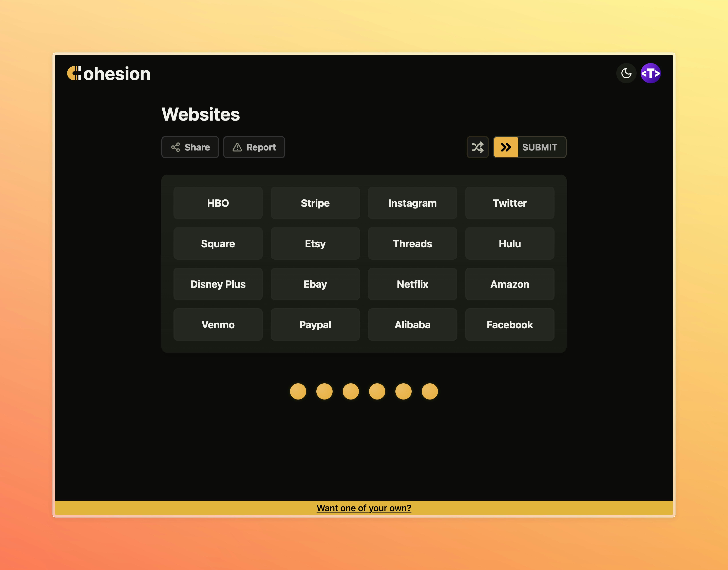Select the Hulu tile

[x=510, y=244]
